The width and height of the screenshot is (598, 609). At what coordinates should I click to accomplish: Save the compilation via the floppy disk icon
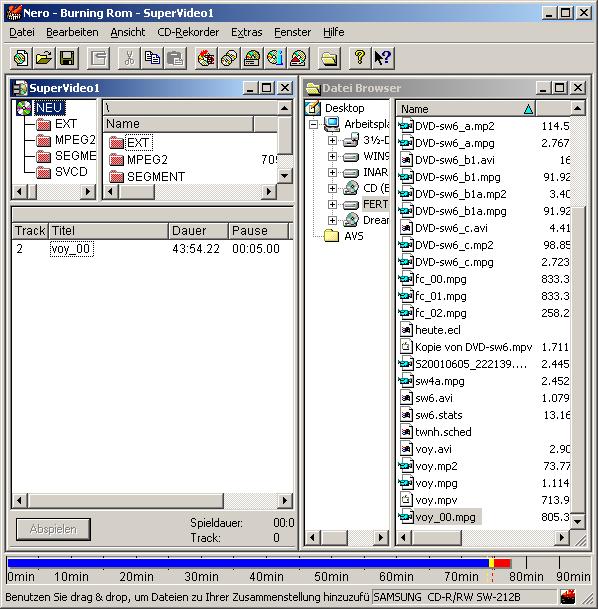pos(67,59)
